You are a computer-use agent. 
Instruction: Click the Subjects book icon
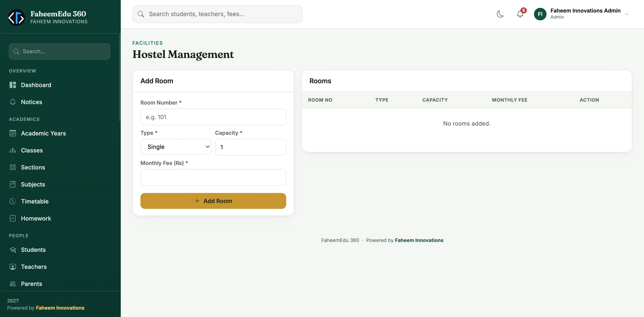click(13, 184)
